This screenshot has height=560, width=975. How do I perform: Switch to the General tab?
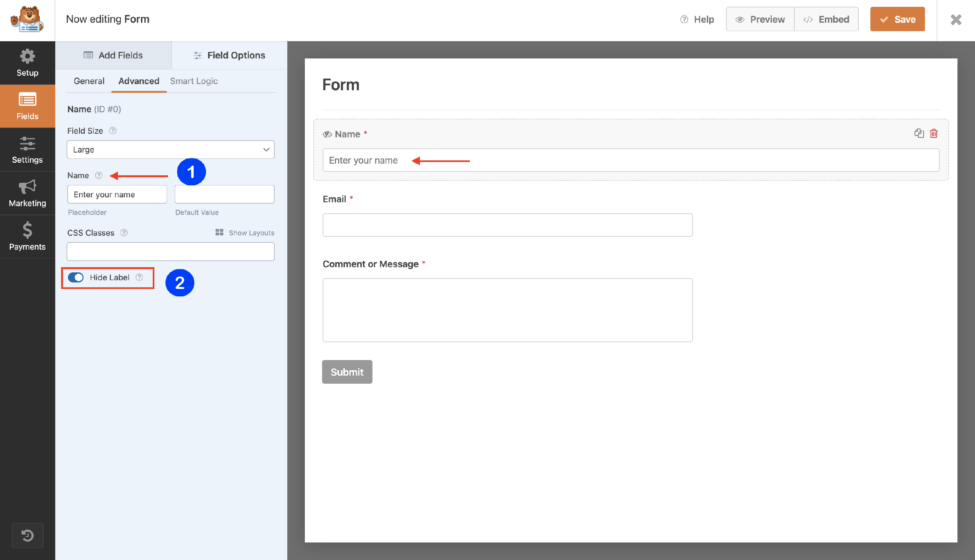click(x=89, y=81)
